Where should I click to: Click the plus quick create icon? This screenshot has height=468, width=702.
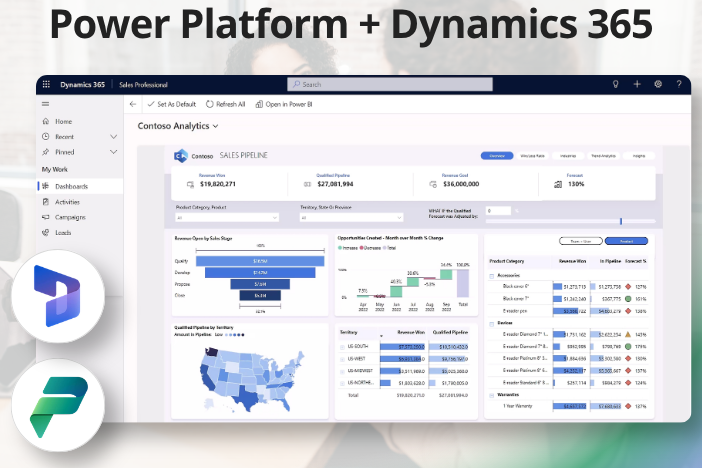[x=637, y=84]
